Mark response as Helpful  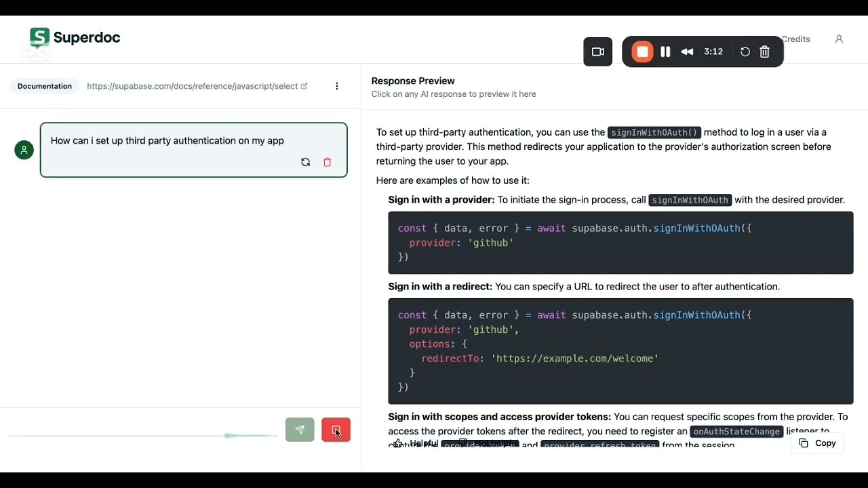tap(416, 443)
